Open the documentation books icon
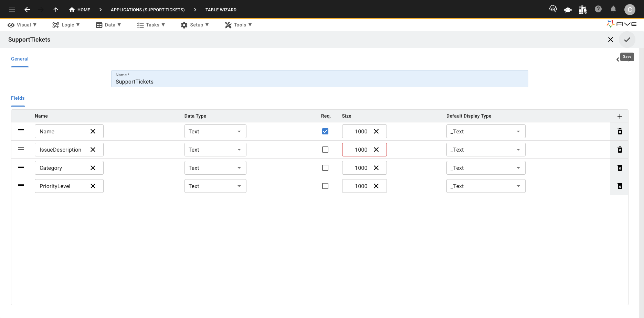Screen dimensions: 644x318 coord(583,10)
